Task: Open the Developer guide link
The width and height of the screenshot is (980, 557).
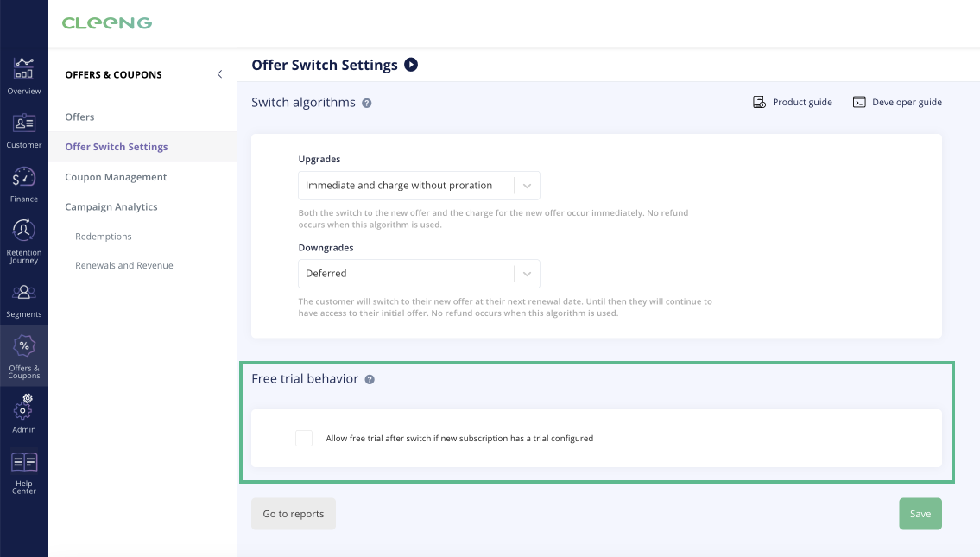Action: pyautogui.click(x=907, y=102)
